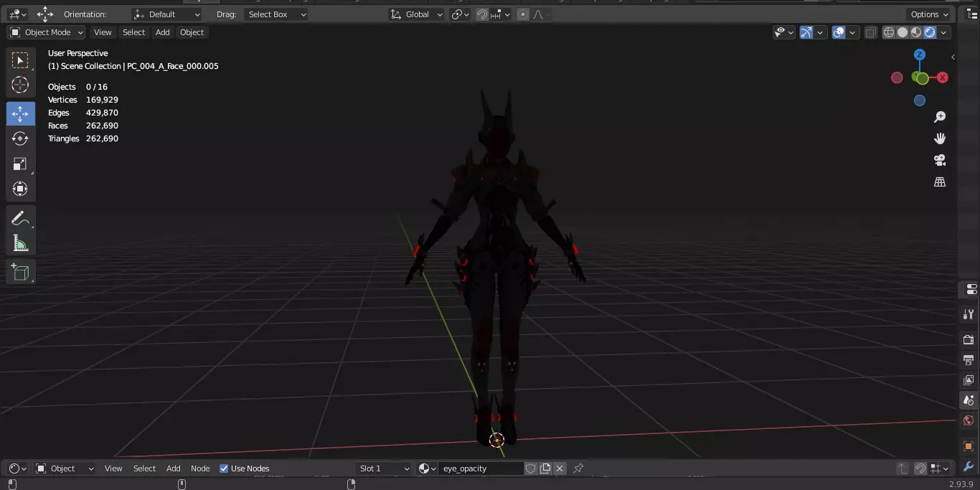
Task: Open the pivot point dropdown
Action: click(460, 14)
